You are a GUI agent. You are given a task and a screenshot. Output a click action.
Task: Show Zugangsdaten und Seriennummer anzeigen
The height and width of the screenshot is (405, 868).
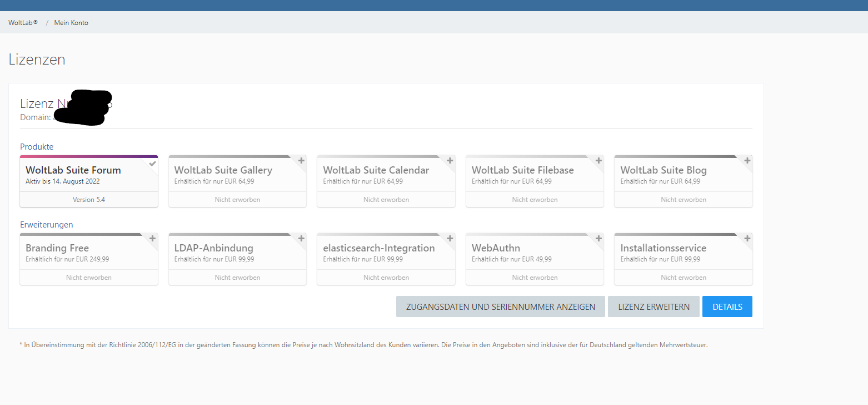point(500,307)
